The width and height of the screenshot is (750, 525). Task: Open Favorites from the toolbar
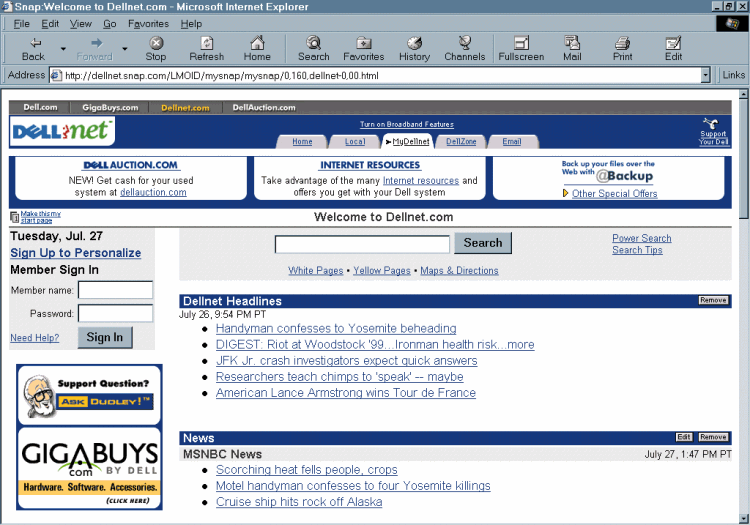[363, 48]
